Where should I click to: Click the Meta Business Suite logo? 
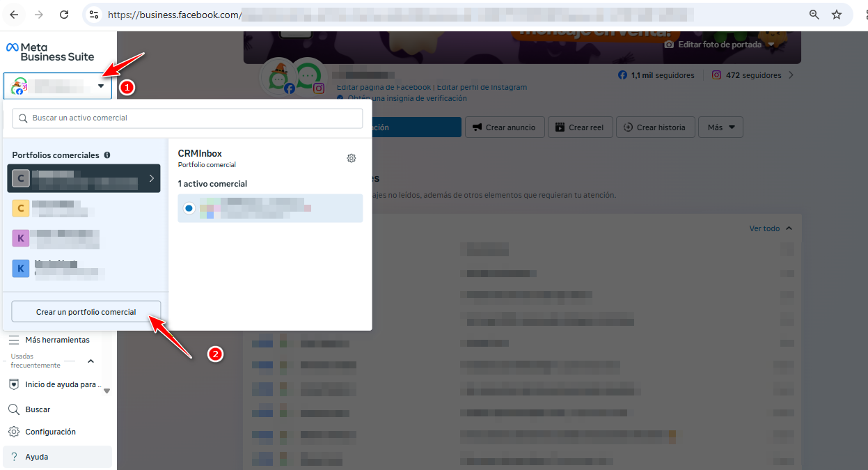(x=49, y=52)
